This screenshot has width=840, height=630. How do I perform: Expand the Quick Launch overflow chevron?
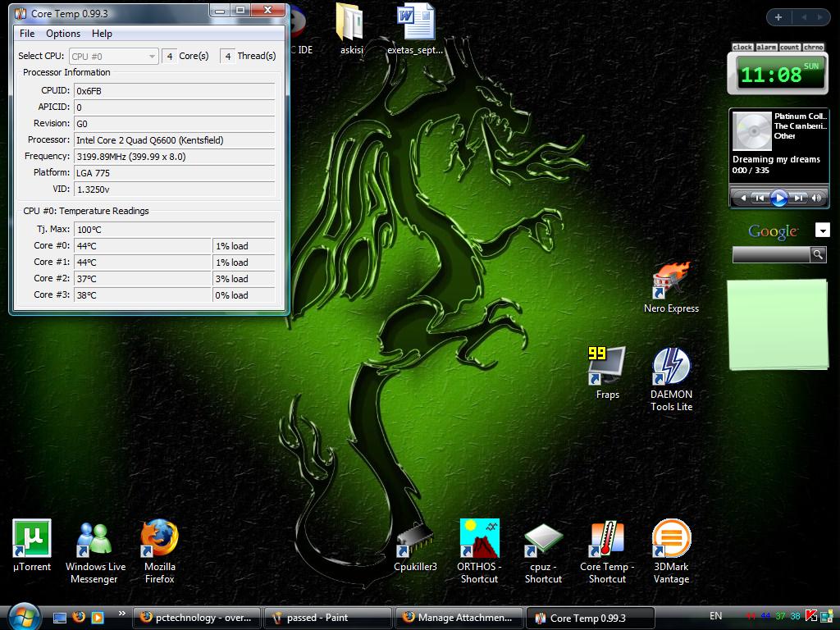122,614
